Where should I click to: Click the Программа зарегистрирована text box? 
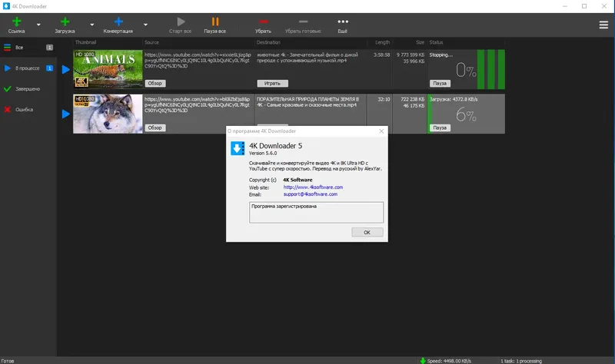(x=316, y=213)
